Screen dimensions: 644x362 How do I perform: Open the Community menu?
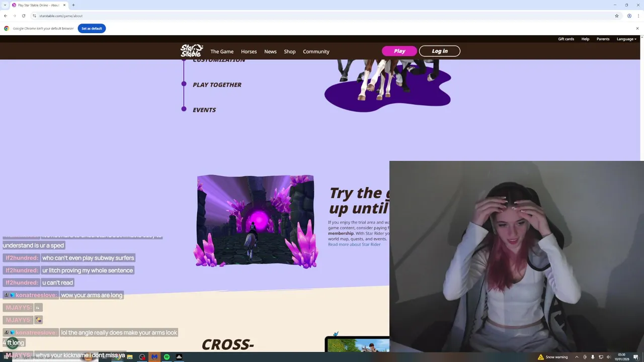pos(316,51)
